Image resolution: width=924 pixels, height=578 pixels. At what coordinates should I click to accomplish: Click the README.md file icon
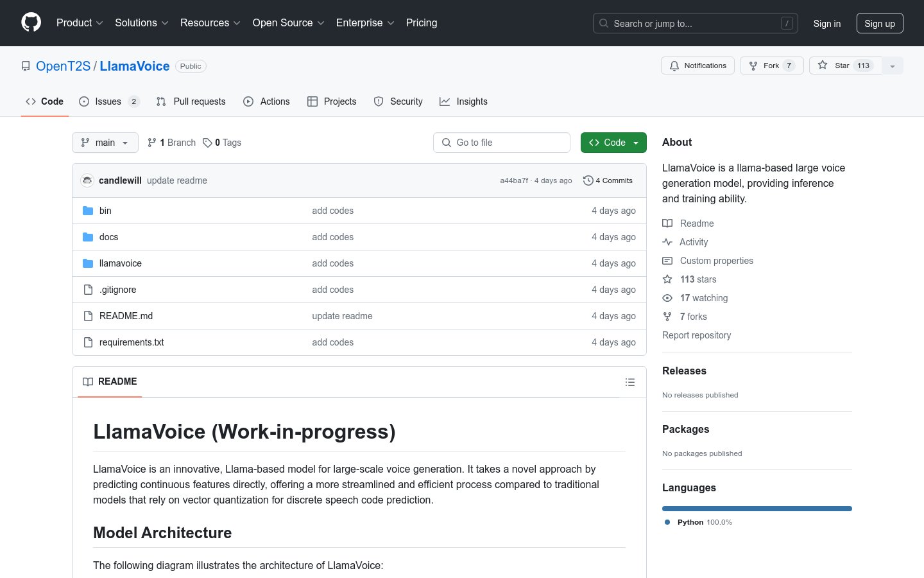(x=88, y=316)
